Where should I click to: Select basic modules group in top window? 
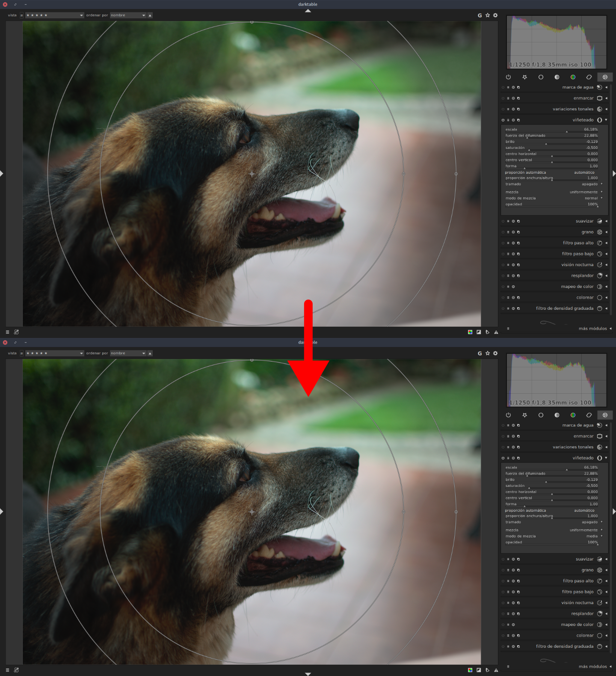pos(541,77)
